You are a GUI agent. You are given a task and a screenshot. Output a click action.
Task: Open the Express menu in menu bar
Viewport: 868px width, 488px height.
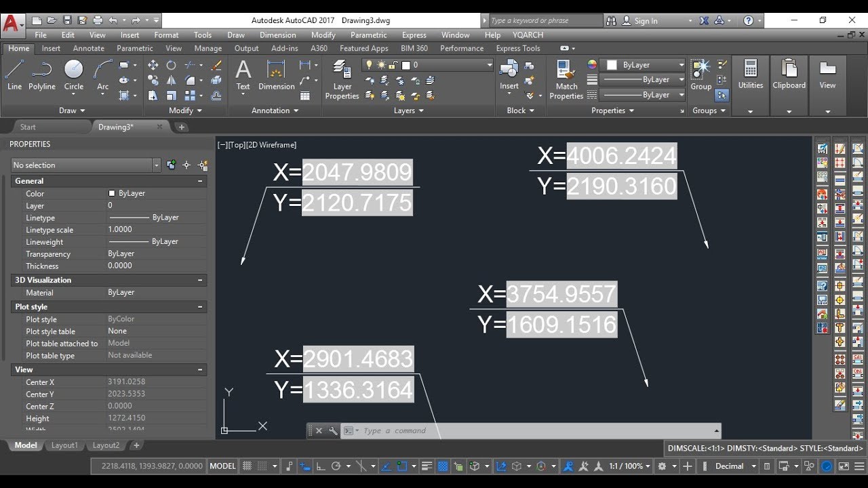(414, 35)
